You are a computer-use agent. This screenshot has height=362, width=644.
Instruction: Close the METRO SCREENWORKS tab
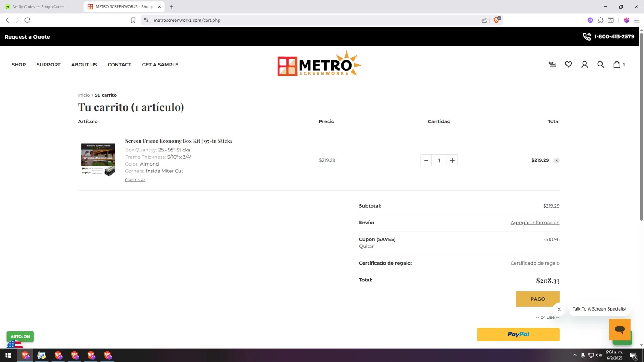[x=159, y=7]
